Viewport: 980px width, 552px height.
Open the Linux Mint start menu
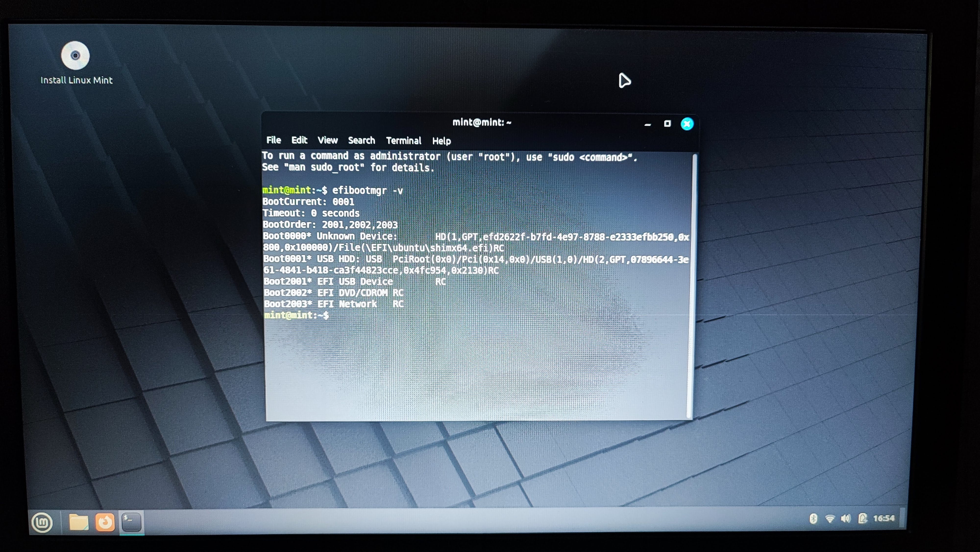pos(42,522)
